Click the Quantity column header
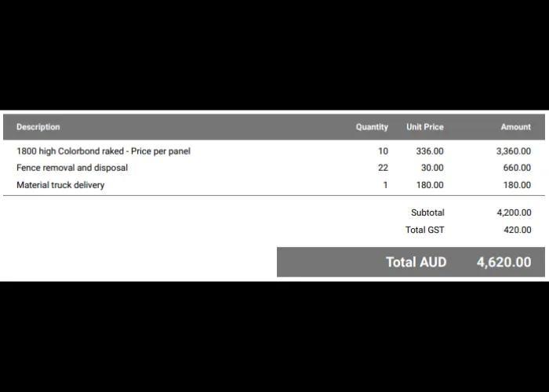Screen dimensions: 549x392 [372, 127]
